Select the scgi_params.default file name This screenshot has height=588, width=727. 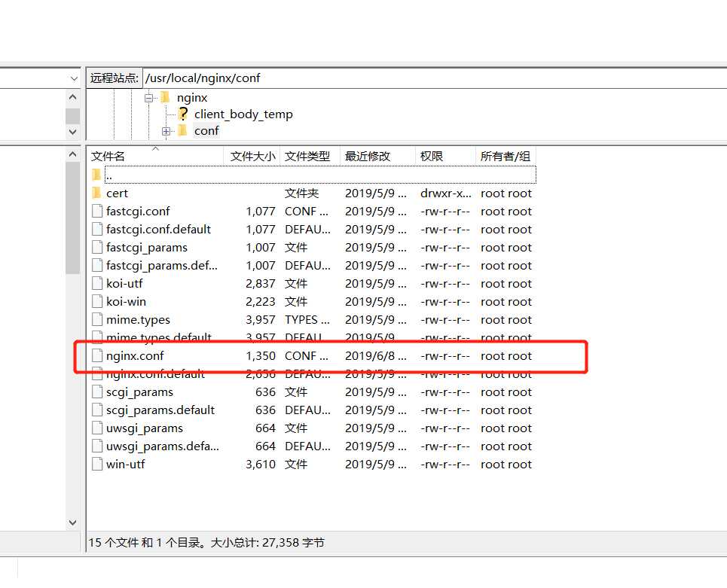point(160,410)
